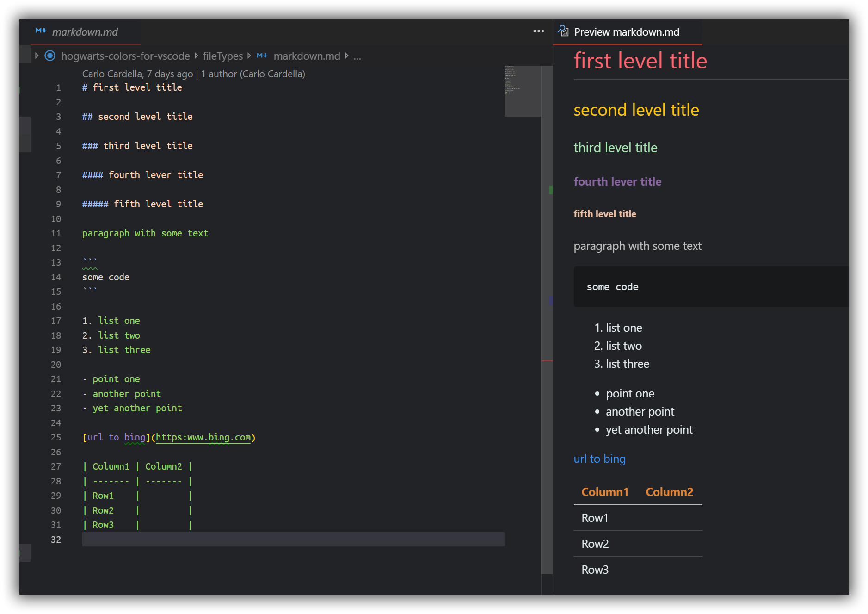Open the markdown.md breadcrumb item

[307, 56]
